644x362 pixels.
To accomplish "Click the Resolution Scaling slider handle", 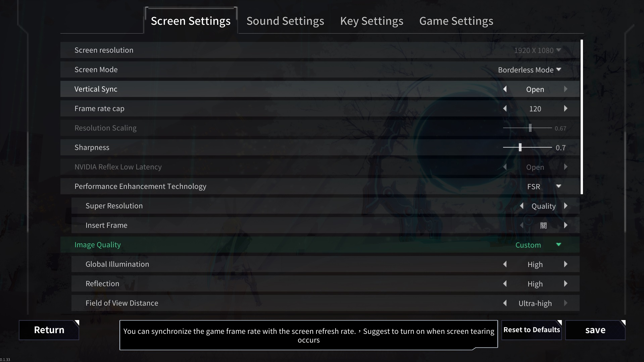I will point(530,128).
